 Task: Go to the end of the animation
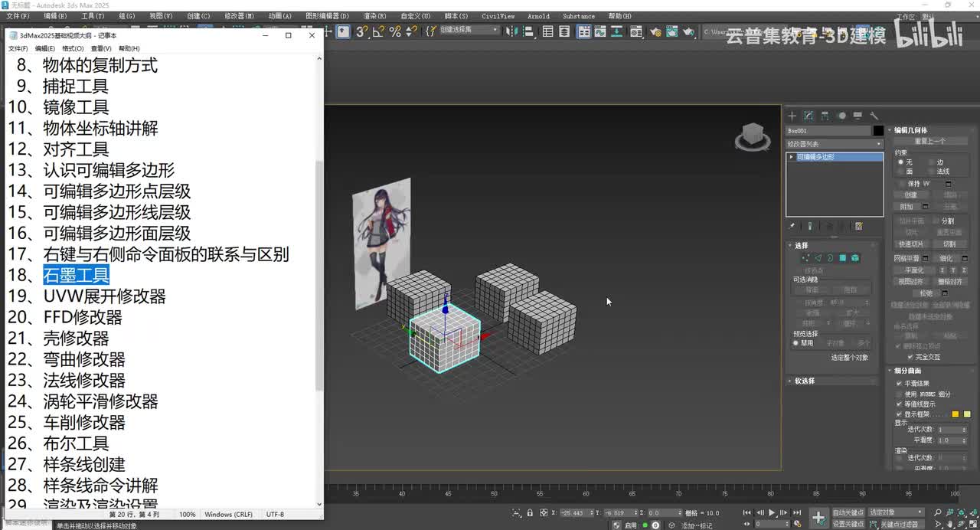click(x=798, y=512)
